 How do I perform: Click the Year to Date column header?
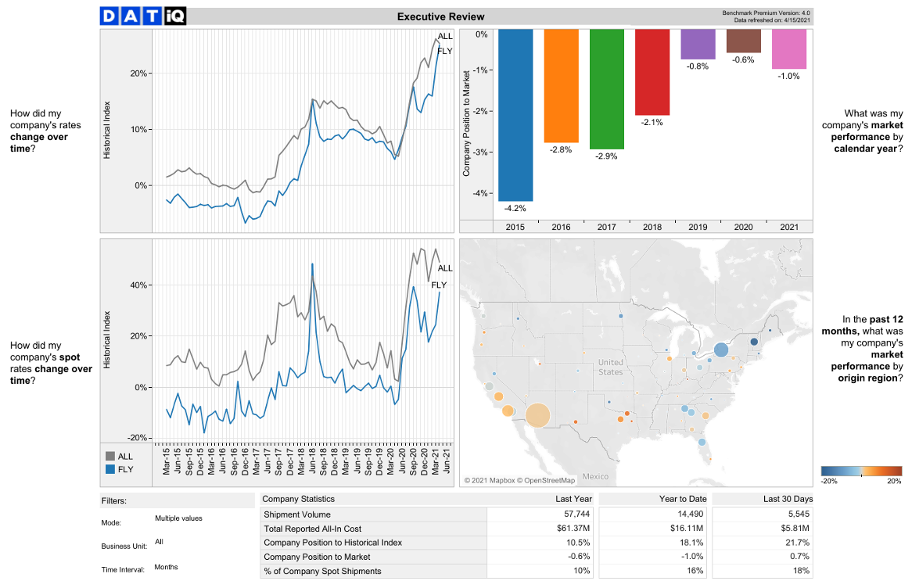click(x=683, y=499)
